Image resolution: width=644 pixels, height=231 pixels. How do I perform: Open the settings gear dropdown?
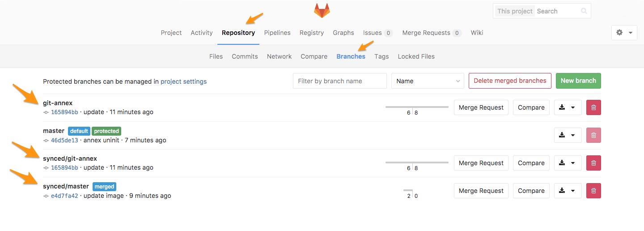coord(624,33)
